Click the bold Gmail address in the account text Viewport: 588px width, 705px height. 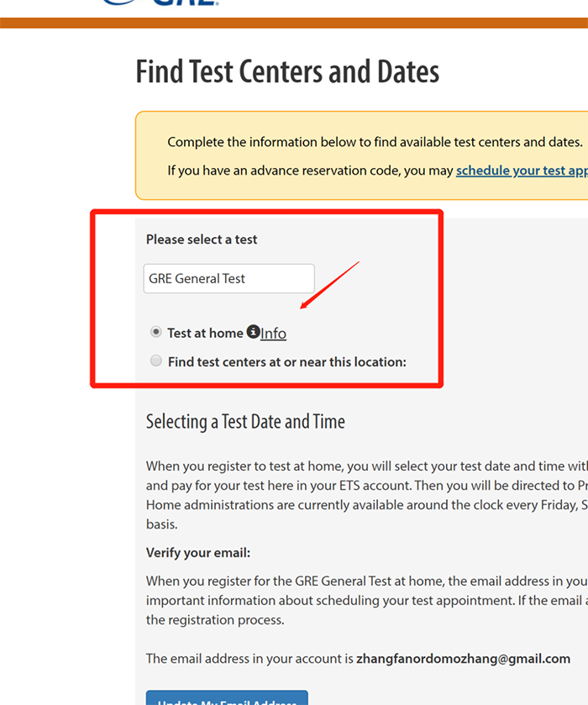tap(463, 659)
